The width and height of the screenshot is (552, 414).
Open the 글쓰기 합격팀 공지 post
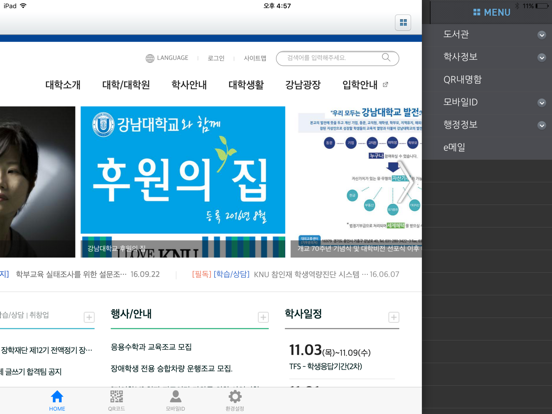(x=31, y=372)
